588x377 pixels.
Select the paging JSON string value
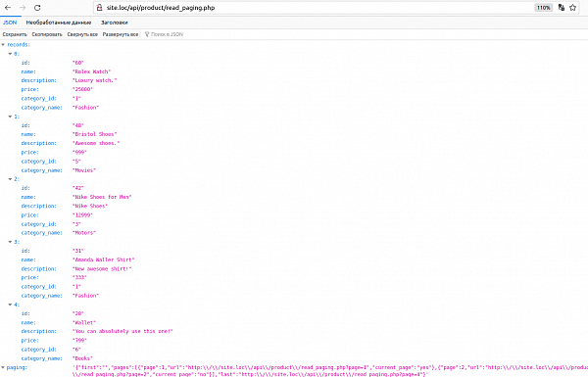[330, 370]
